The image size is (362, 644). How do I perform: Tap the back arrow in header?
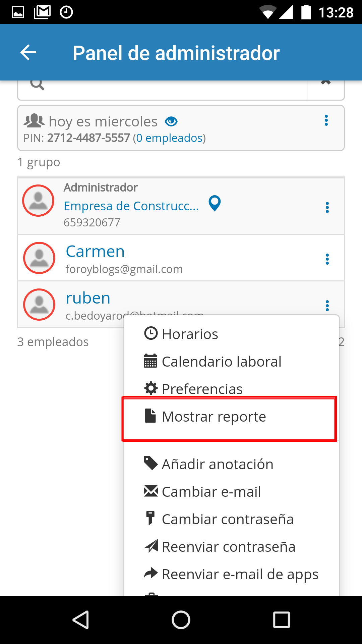pos(28,53)
